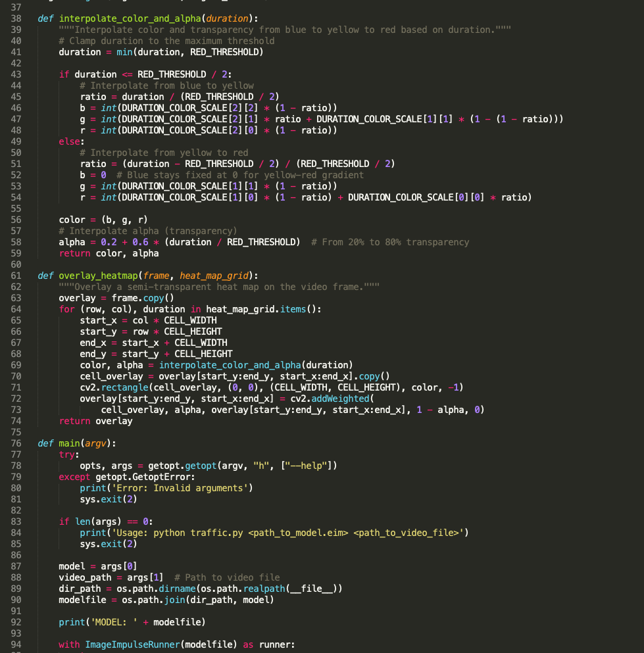Click comment "# Interpolate from blue to yellow"
The image size is (644, 653).
point(166,85)
